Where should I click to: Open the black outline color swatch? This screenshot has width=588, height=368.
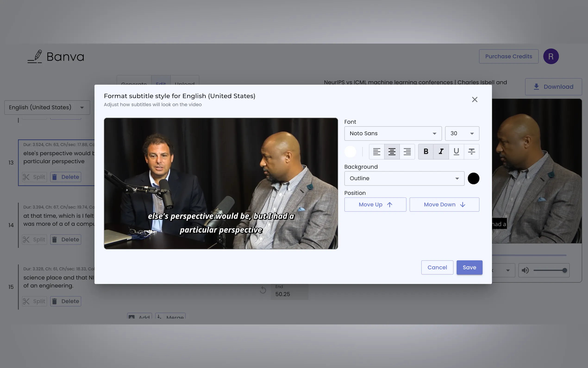coord(473,178)
